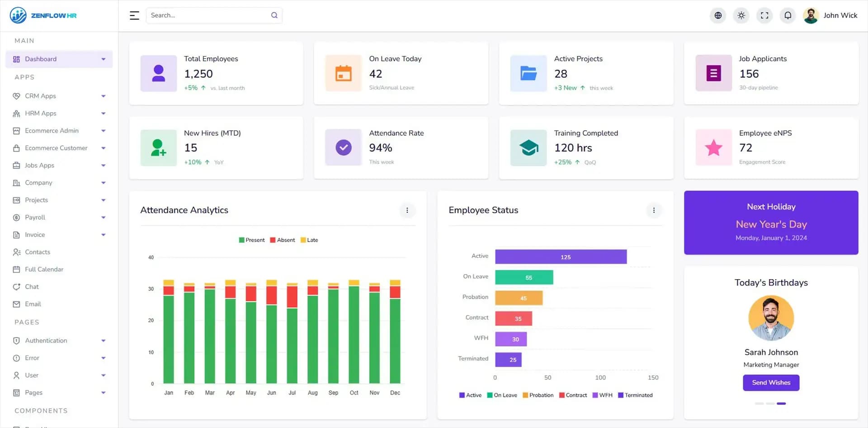Screen dimensions: 868x428
Task: Toggle the sidebar hamburger menu
Action: pyautogui.click(x=134, y=15)
